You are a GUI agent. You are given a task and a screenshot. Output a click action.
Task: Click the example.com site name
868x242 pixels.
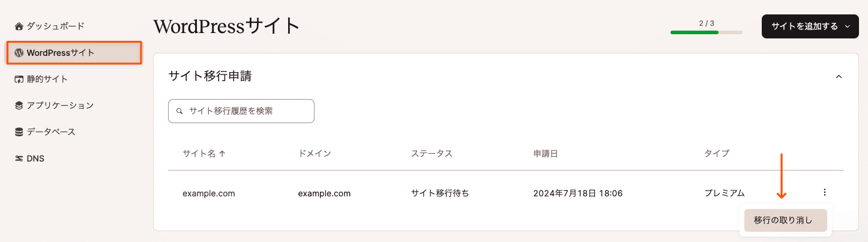tap(209, 193)
